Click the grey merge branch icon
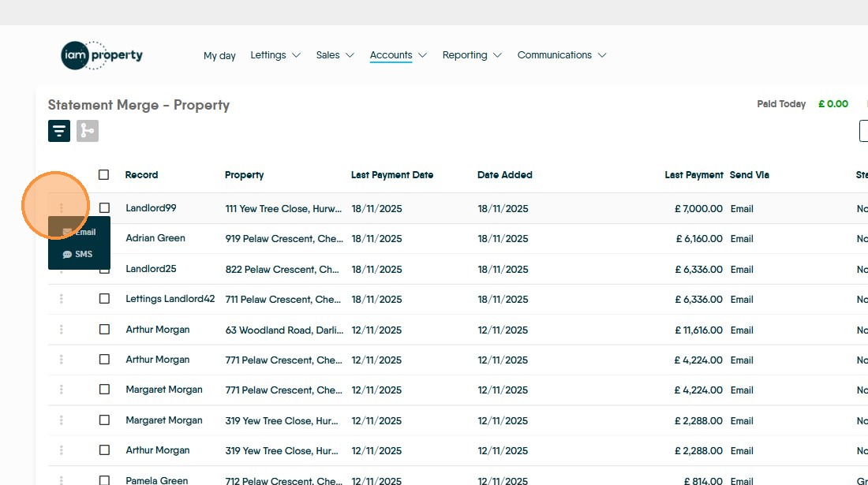This screenshot has height=485, width=868. [88, 131]
